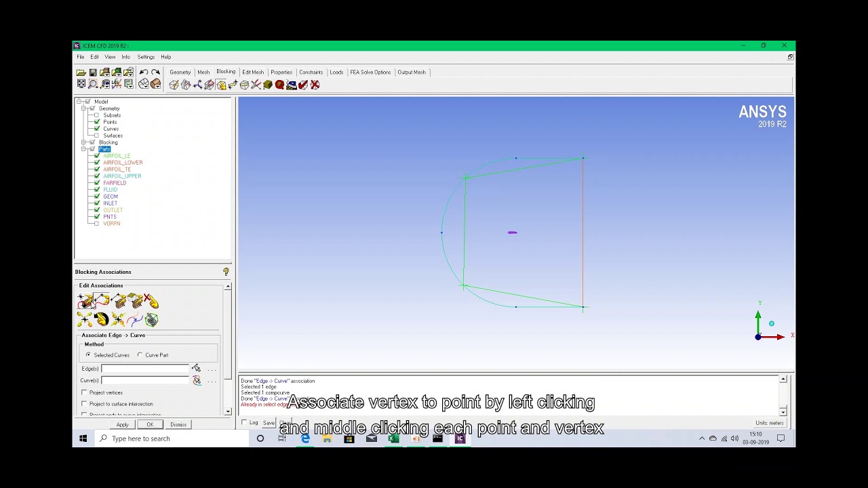Viewport: 868px width, 488px height.
Task: Open Excel from the taskbar
Action: (393, 439)
